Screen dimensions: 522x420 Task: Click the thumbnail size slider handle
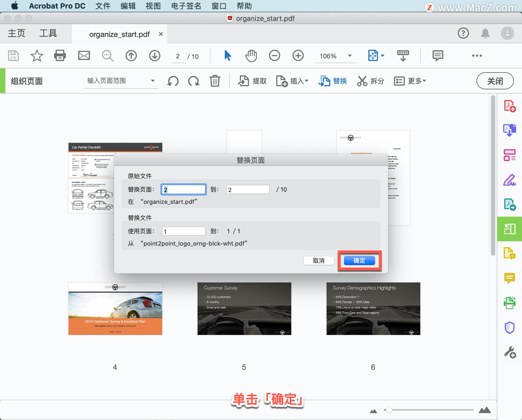coord(389,410)
